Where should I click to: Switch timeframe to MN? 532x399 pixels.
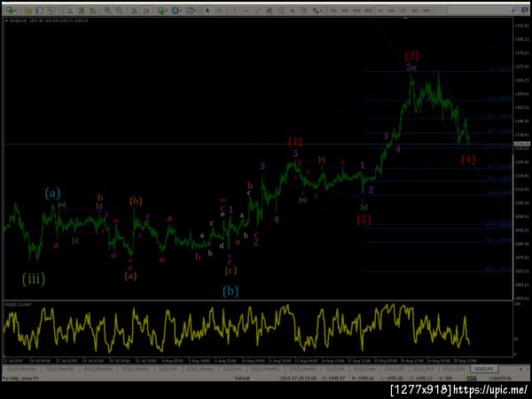(426, 11)
